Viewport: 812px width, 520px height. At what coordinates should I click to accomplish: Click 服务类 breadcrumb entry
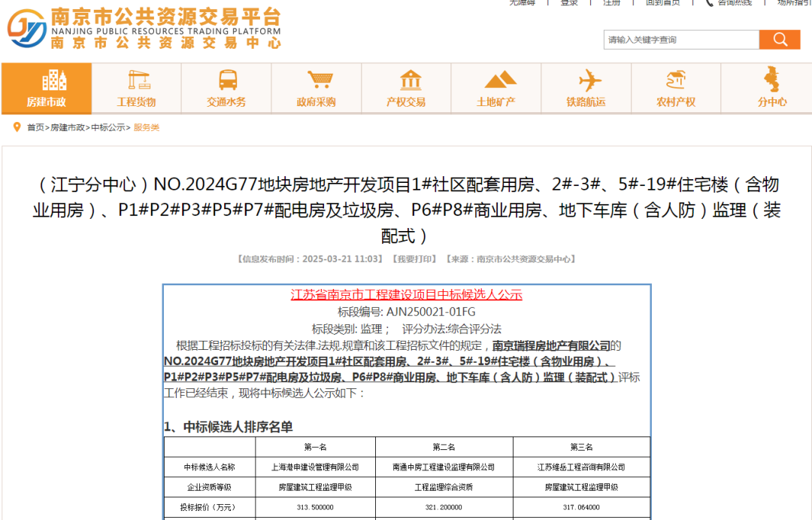[x=147, y=127]
